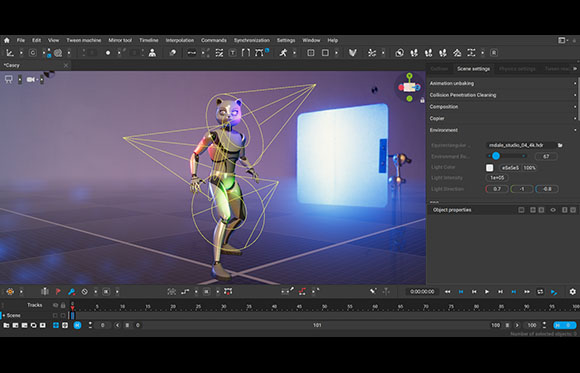Click the folder icon below tracks

click(6, 325)
